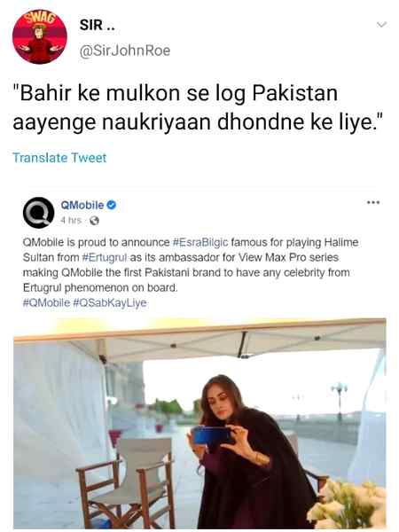The width and height of the screenshot is (399, 532).
Task: Open the #QSabKayLiye hashtag
Action: [110, 302]
